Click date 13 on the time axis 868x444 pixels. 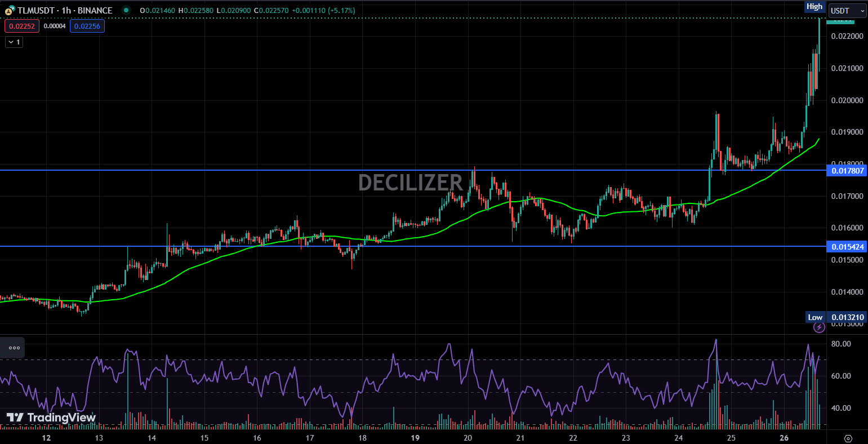pyautogui.click(x=99, y=438)
